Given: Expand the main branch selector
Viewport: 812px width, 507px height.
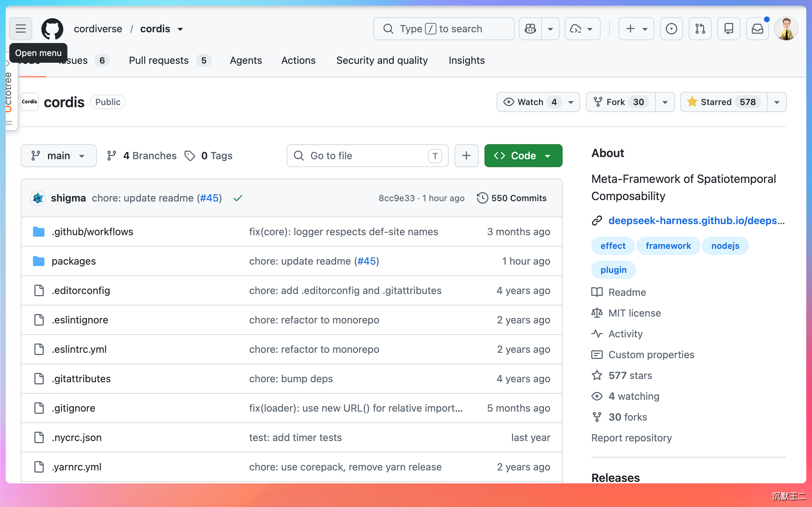Looking at the screenshot, I should (59, 156).
